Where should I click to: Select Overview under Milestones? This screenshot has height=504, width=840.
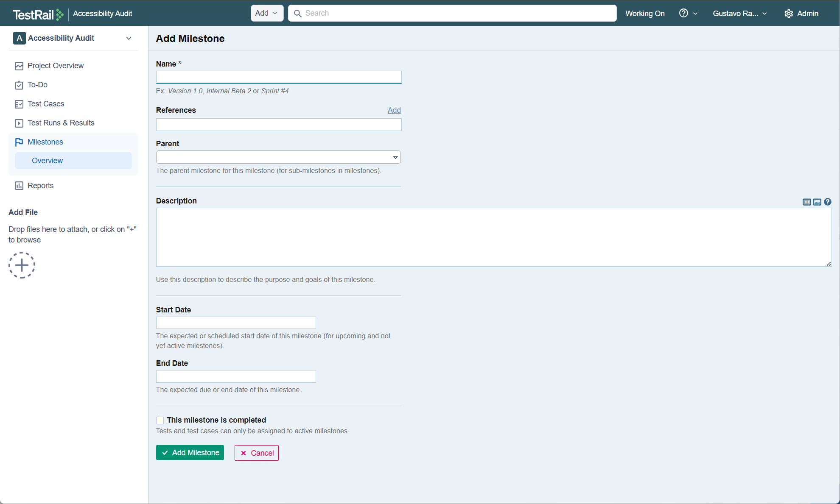click(48, 161)
